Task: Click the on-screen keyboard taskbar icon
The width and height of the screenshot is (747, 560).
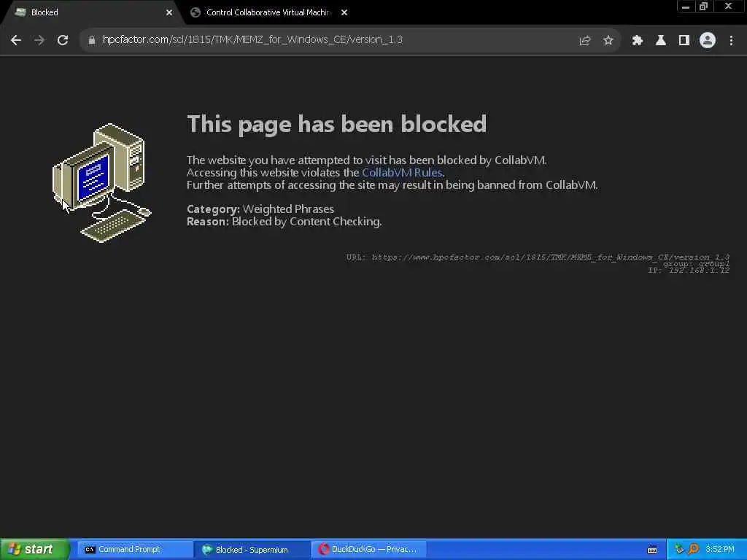Action: pyautogui.click(x=652, y=550)
